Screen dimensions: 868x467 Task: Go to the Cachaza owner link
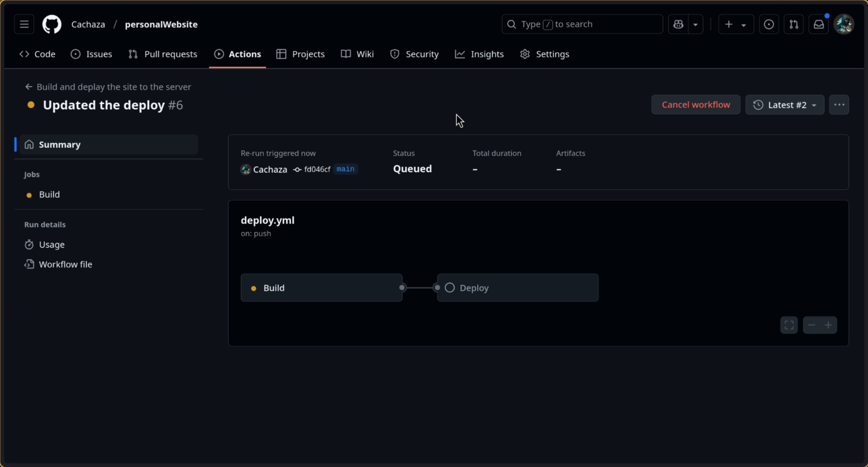(x=88, y=24)
